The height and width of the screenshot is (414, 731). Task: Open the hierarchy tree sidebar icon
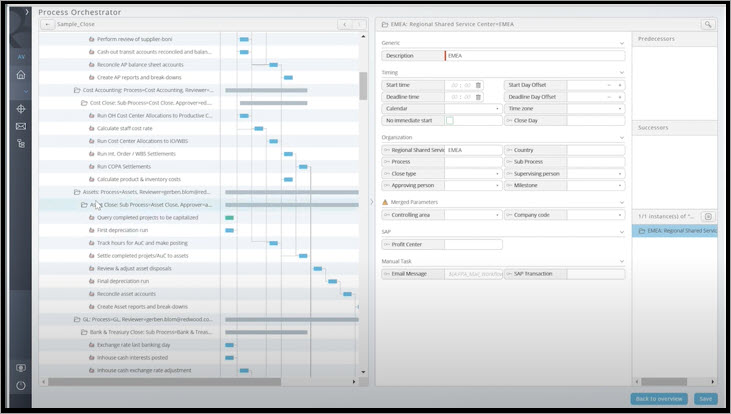click(21, 144)
